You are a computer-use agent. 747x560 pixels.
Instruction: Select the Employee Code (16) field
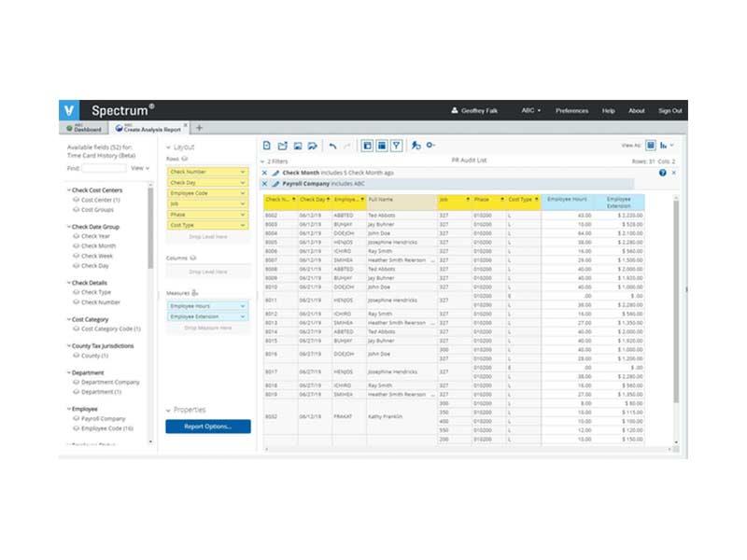click(107, 428)
